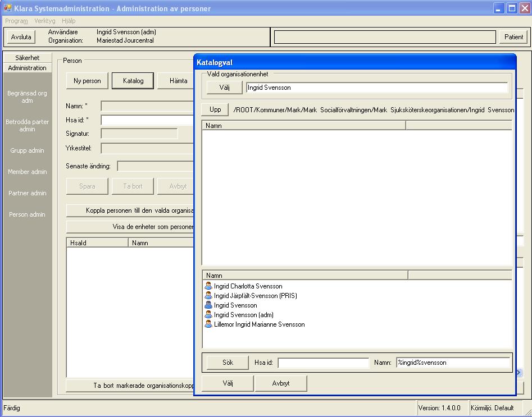Open the Program menu
This screenshot has width=532, height=417.
coord(16,21)
